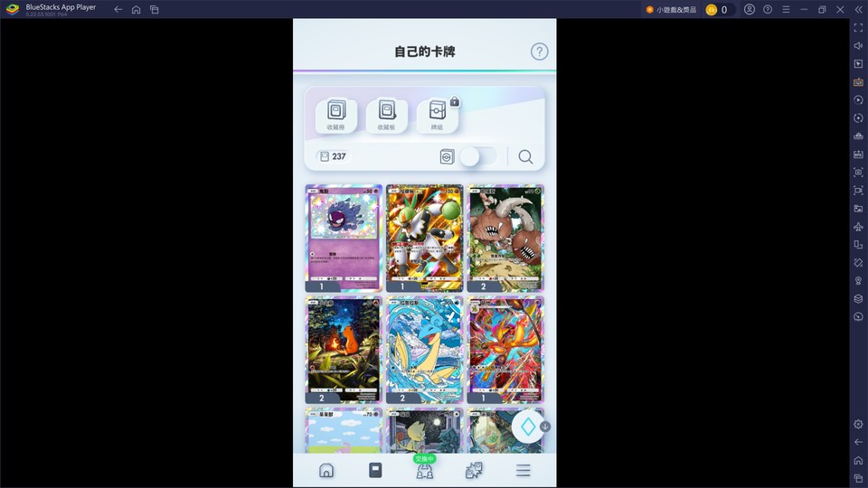The image size is (868, 488).
Task: Open BlueStacks settings gear in sidebar
Action: (858, 424)
